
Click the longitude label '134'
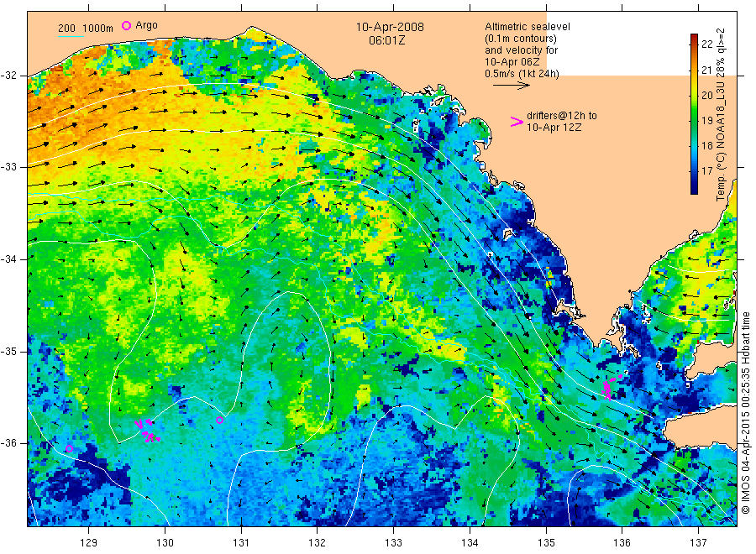pos(470,543)
